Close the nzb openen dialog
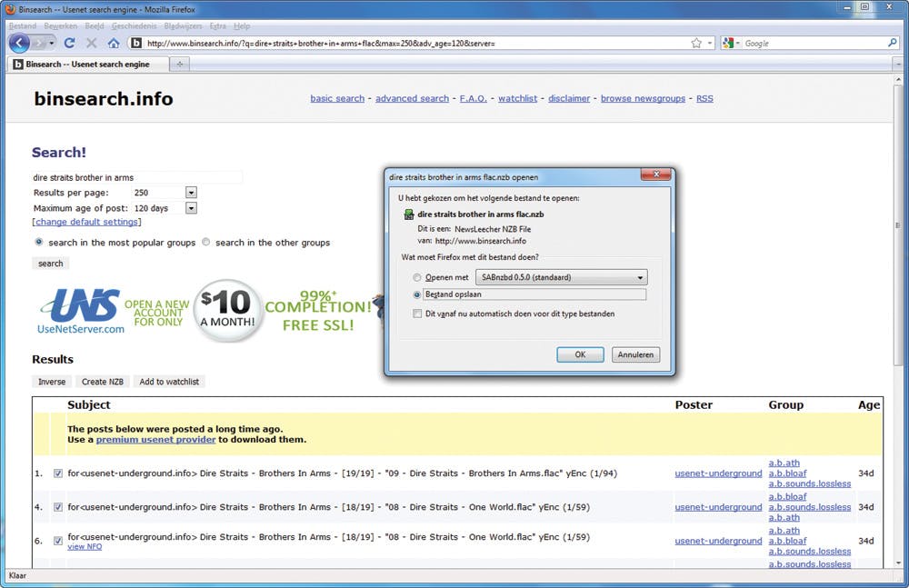Viewport: 909px width, 588px height. 656,174
